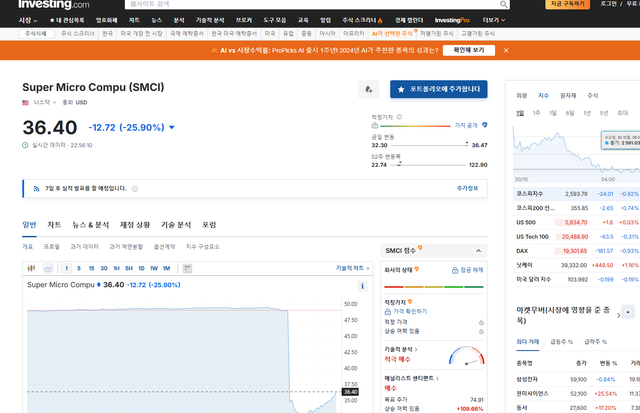Viewport: 640px width, 413px height.
Task: Select the 1H chart interval
Action: [x=115, y=268]
